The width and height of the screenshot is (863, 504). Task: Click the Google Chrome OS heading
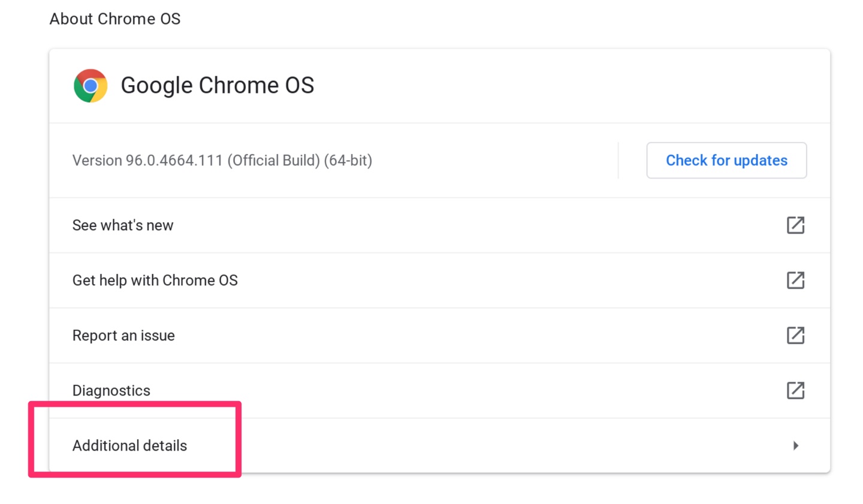click(x=218, y=86)
